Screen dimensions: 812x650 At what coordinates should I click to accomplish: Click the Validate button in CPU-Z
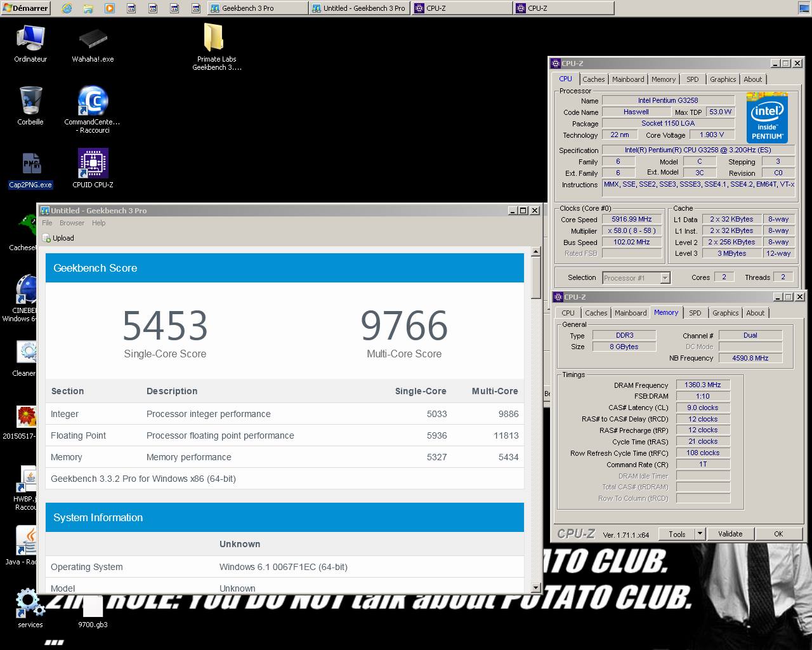[730, 534]
